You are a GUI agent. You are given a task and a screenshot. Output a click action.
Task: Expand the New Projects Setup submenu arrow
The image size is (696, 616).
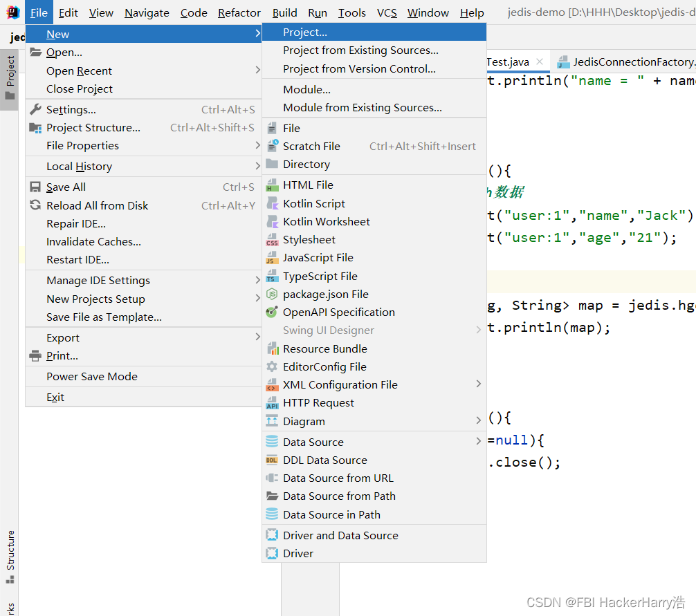(x=257, y=298)
